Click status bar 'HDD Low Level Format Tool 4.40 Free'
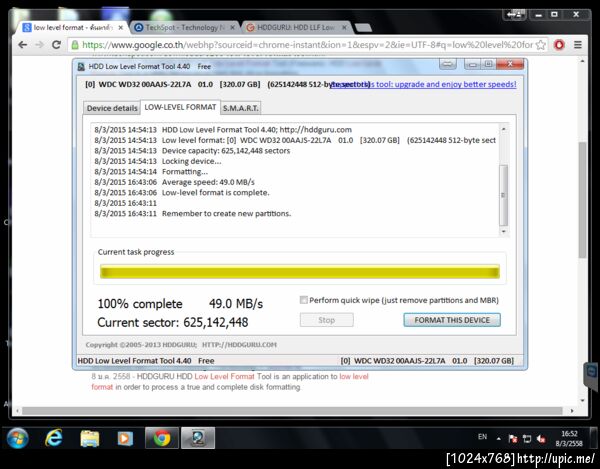The image size is (600, 469). point(146,361)
